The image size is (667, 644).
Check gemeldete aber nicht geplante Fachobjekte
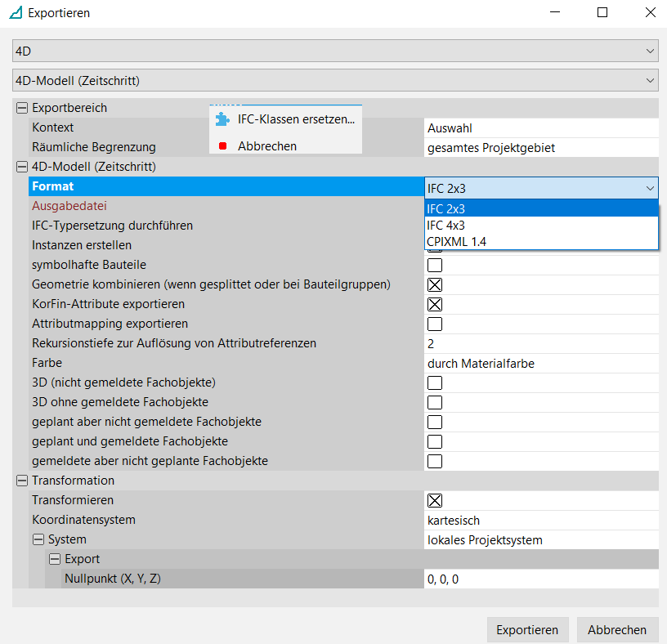(435, 461)
